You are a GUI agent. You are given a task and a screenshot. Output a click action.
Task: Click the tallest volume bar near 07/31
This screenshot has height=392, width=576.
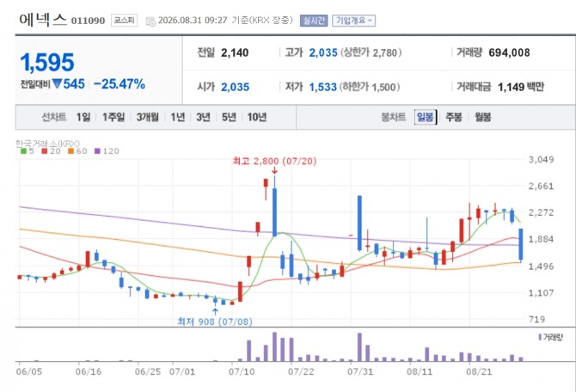pyautogui.click(x=359, y=347)
